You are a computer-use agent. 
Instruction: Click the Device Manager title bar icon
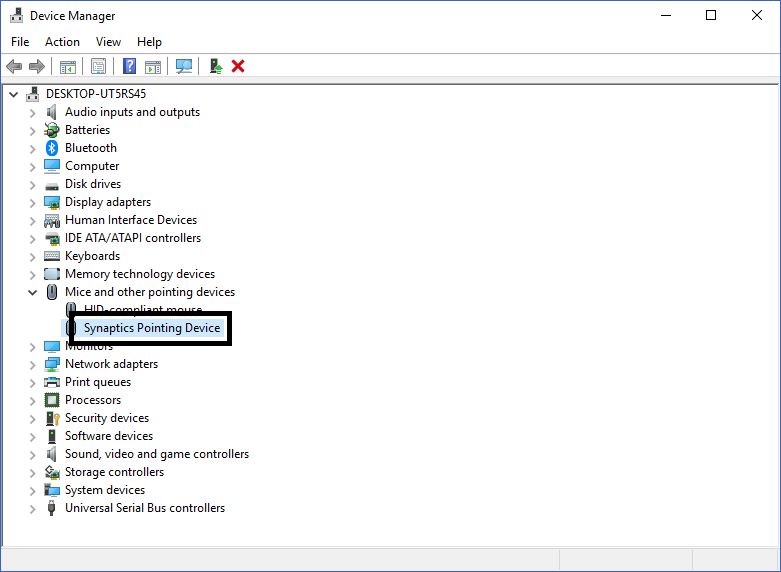[x=16, y=15]
